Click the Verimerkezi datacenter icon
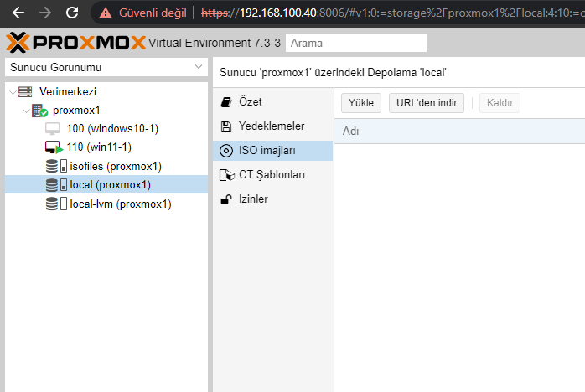The height and width of the screenshot is (392, 585). click(25, 92)
